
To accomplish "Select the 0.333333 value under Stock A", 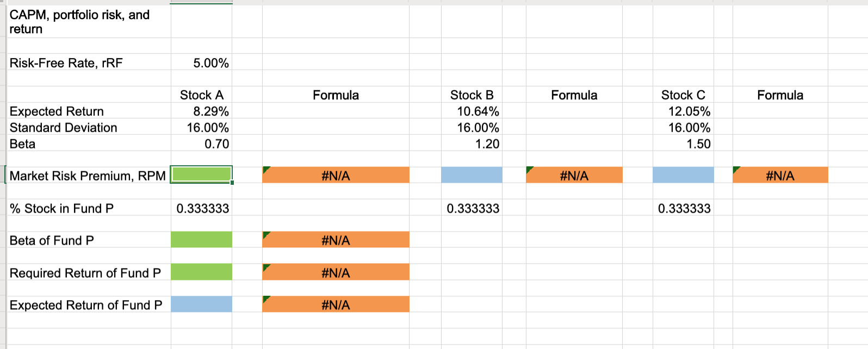I will coord(202,208).
